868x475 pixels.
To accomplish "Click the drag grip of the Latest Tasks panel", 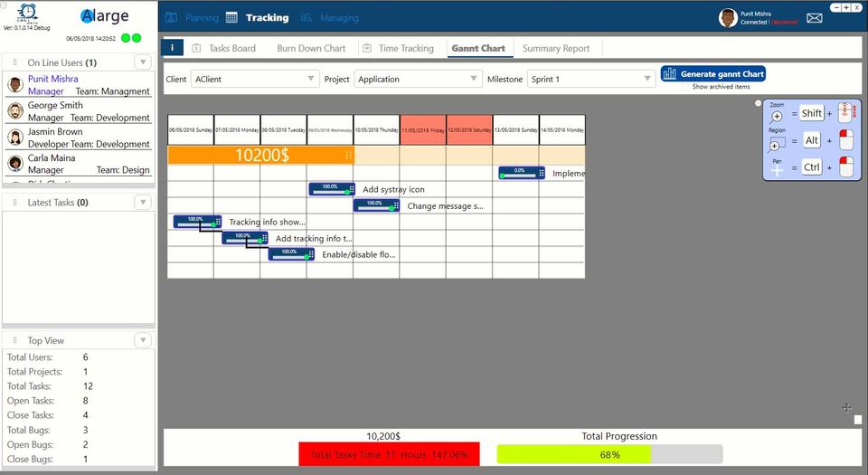I will click(x=15, y=202).
